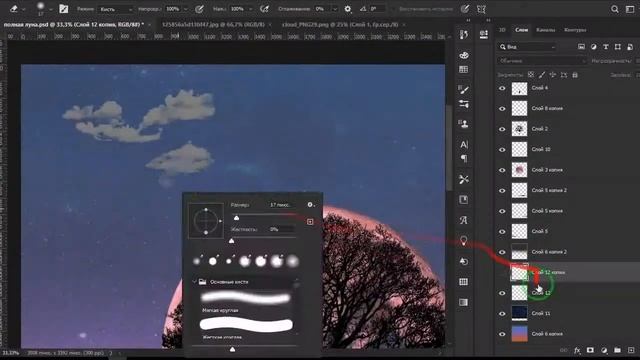Create new group folder icon
Image resolution: width=640 pixels, height=360 pixels.
point(617,350)
